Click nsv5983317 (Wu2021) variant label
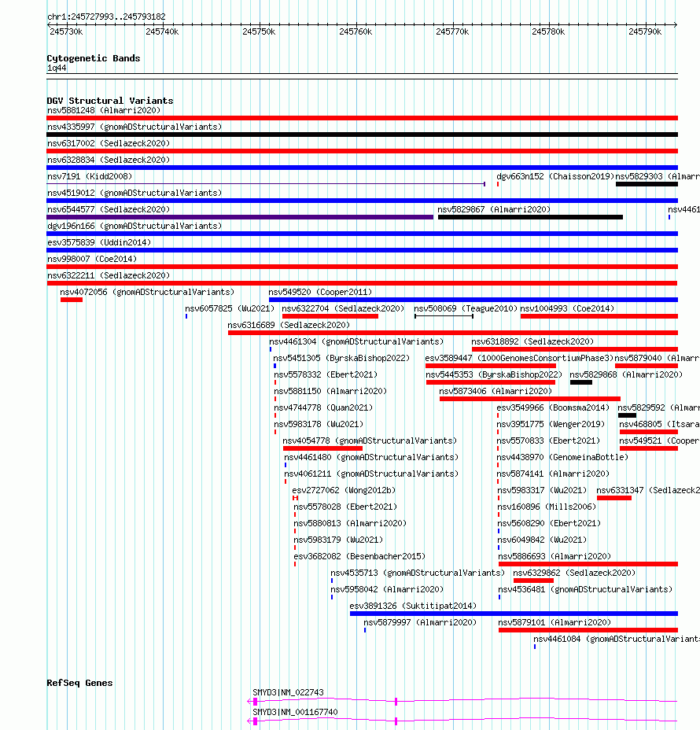Viewport: 700px width, 730px height. tap(542, 490)
